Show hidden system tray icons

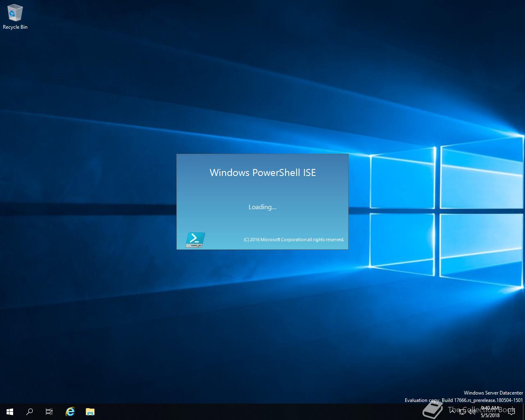pyautogui.click(x=452, y=411)
